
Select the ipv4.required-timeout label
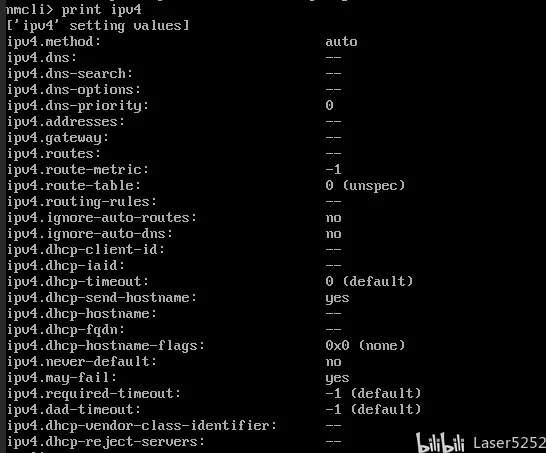(x=94, y=394)
